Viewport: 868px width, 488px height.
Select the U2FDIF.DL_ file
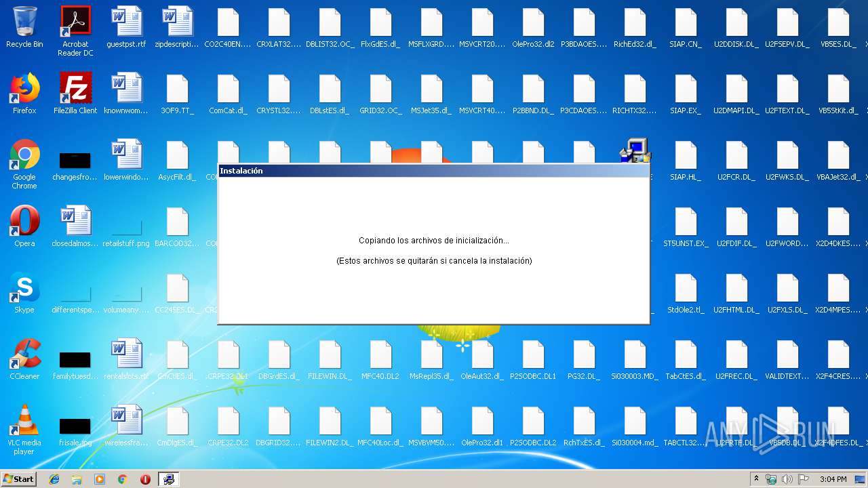[x=736, y=226]
